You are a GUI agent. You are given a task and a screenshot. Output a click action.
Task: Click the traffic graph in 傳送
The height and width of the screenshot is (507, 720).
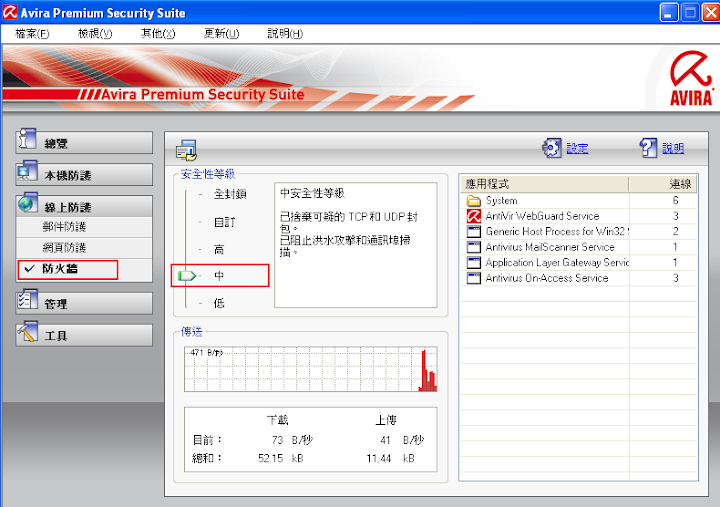310,369
